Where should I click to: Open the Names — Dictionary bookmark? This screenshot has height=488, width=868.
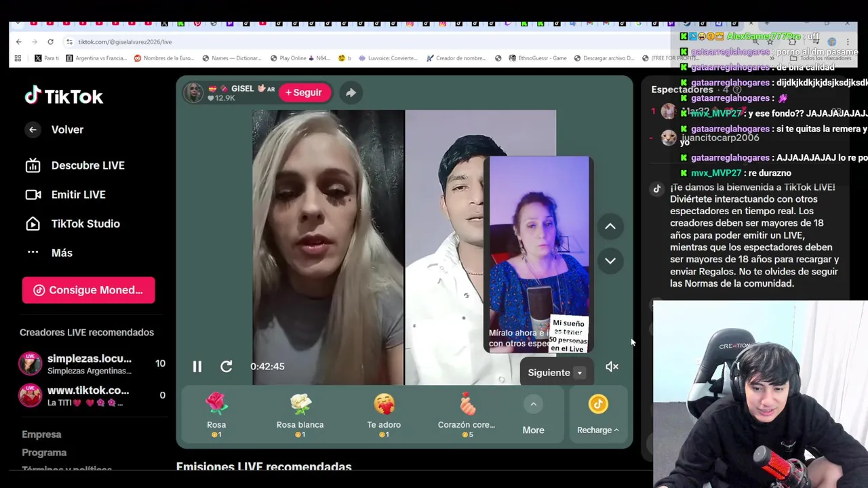point(231,58)
